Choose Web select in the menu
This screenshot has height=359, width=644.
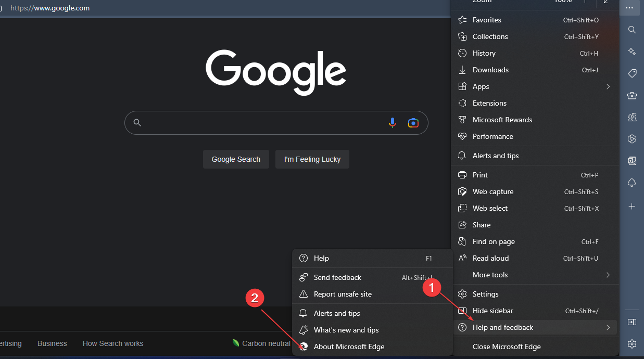535,208
